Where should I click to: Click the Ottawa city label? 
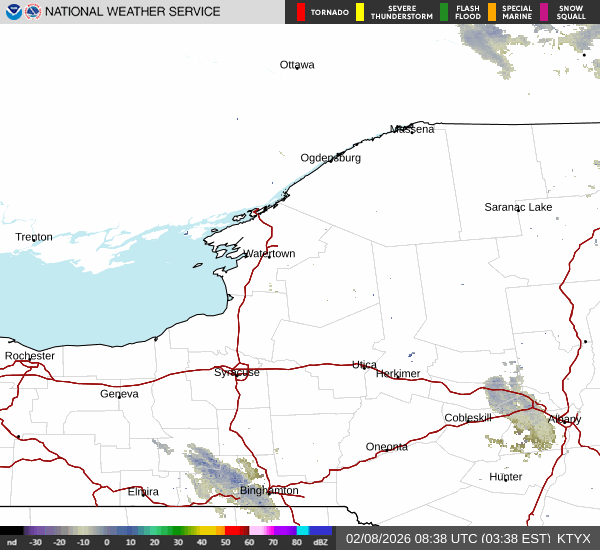[x=297, y=65]
